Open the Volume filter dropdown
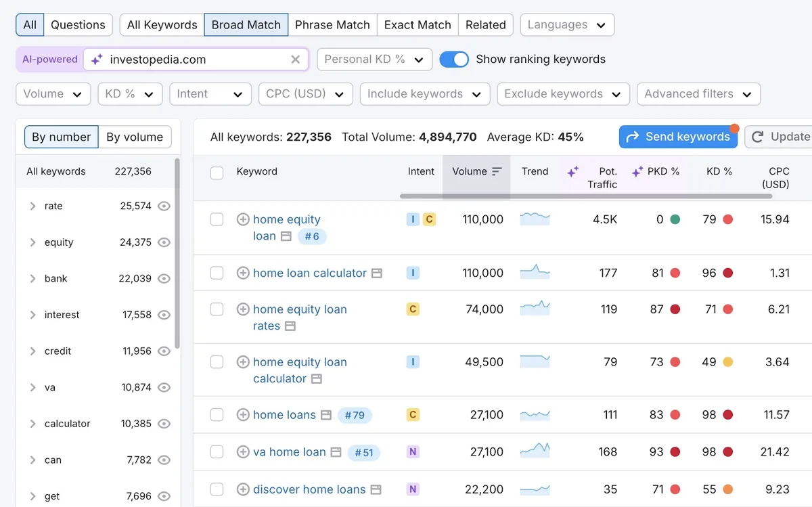Viewport: 812px width, 507px height. pos(53,94)
